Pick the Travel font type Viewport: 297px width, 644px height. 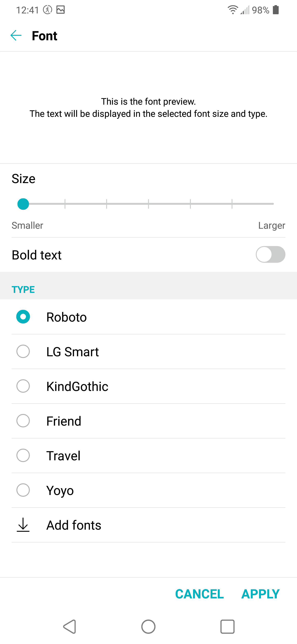(x=64, y=456)
